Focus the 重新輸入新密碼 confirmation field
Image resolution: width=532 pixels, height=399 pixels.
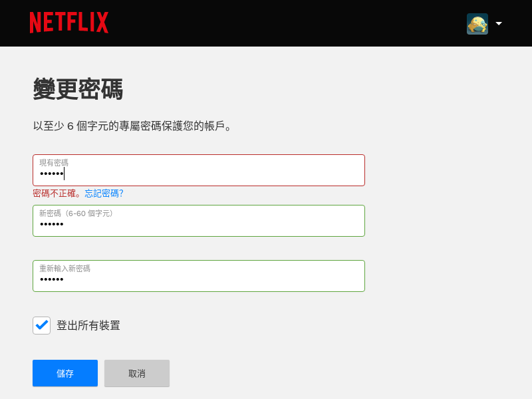(199, 276)
